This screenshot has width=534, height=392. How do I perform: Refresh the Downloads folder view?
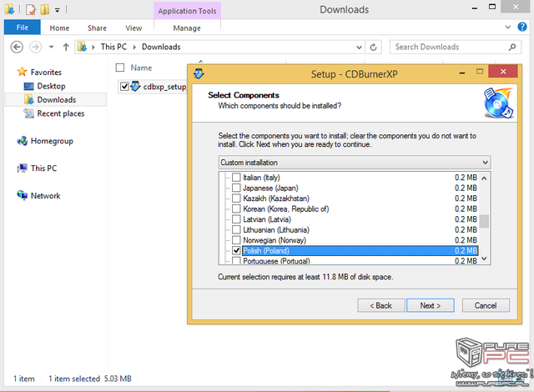tap(373, 48)
